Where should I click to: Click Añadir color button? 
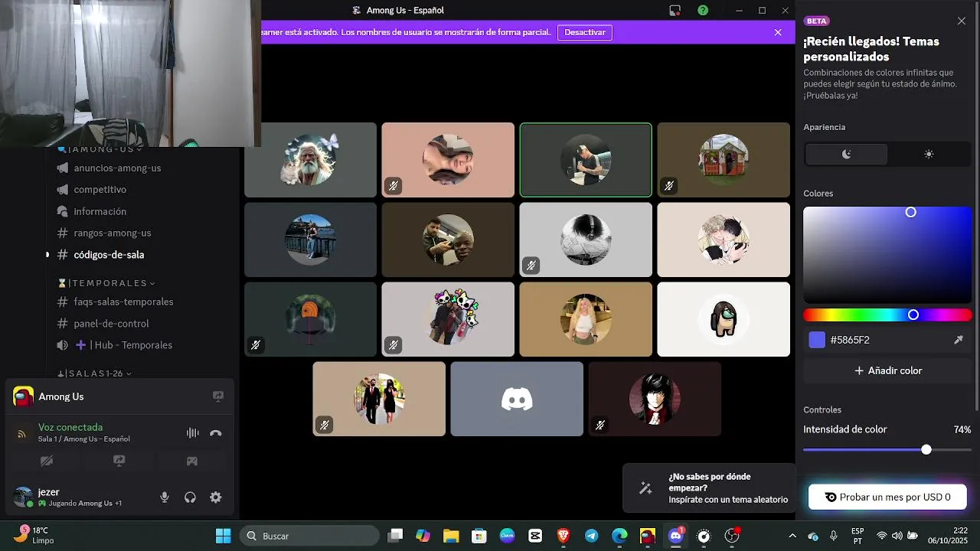coord(888,370)
